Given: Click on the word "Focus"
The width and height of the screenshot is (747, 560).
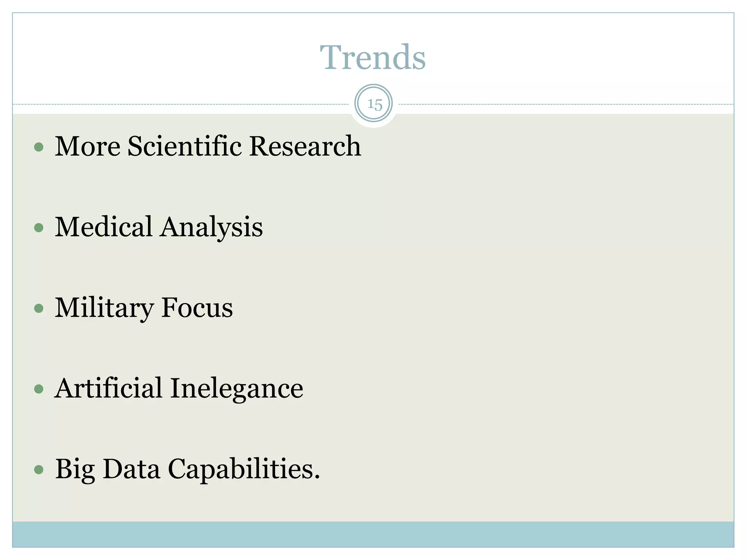Looking at the screenshot, I should (197, 307).
